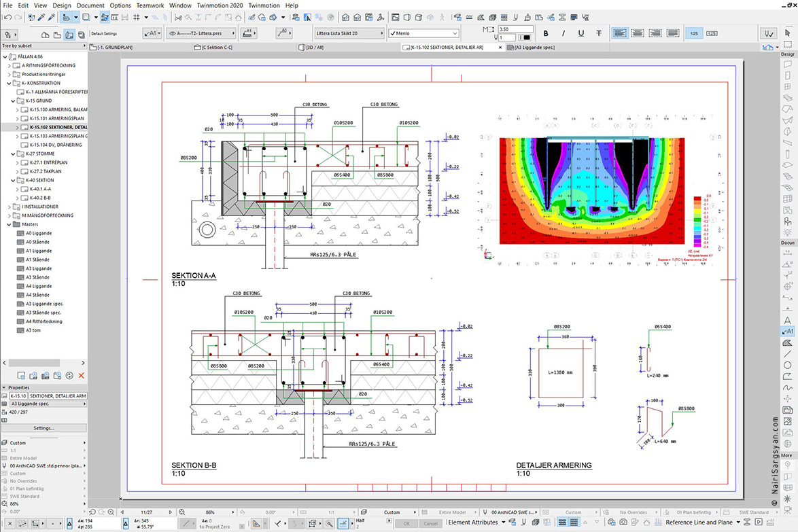
Task: Select the Line tool in the toolbox
Action: tap(787, 354)
